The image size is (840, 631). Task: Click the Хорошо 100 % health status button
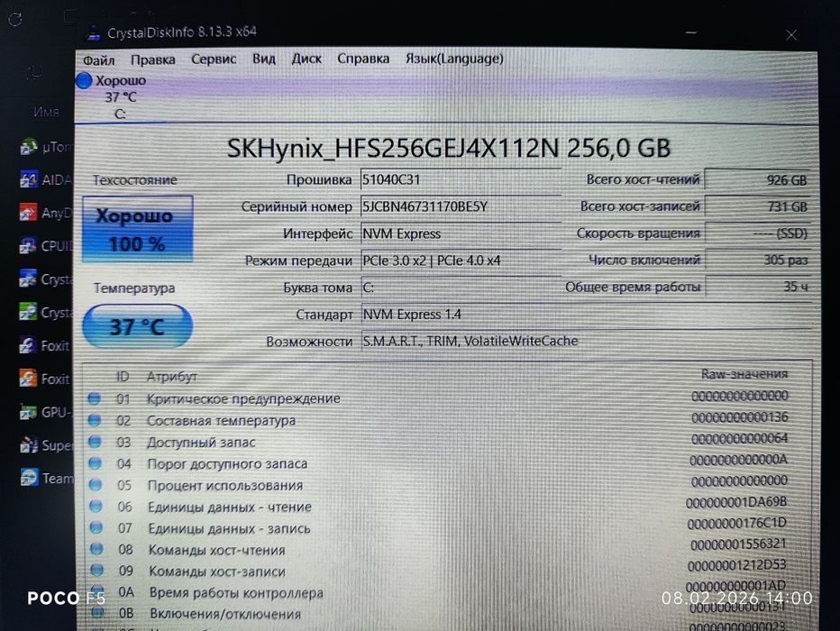tap(138, 229)
